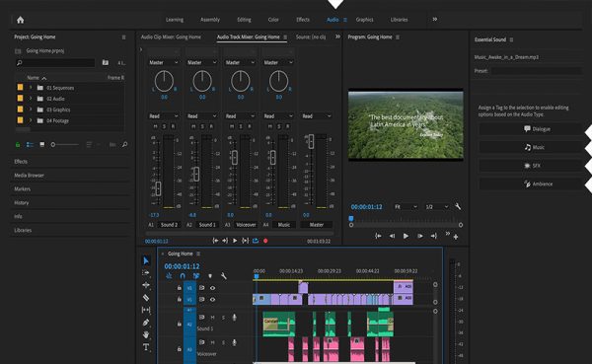Open Sound 1 channel Read automation dropdown

pyautogui.click(x=202, y=116)
